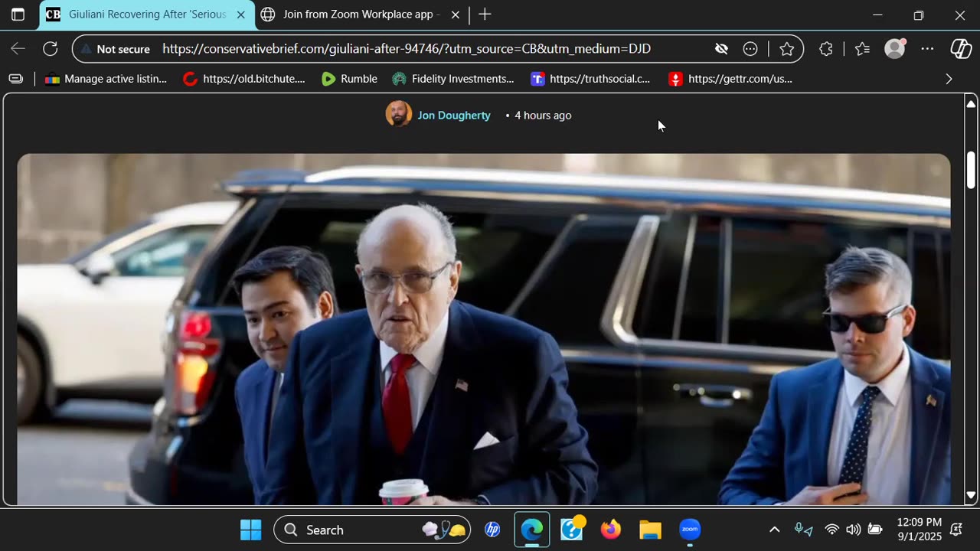Click the scrollbar down arrow
980x551 pixels.
[x=971, y=496]
